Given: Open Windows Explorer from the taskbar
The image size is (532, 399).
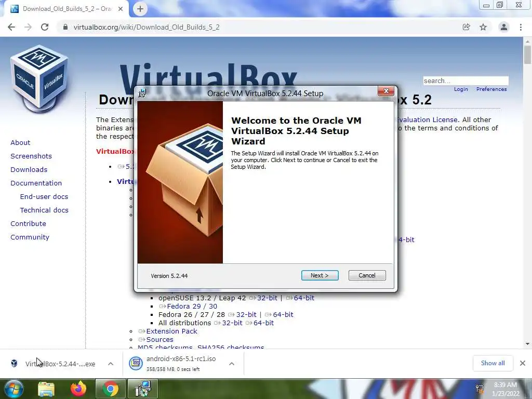Looking at the screenshot, I should [x=46, y=389].
